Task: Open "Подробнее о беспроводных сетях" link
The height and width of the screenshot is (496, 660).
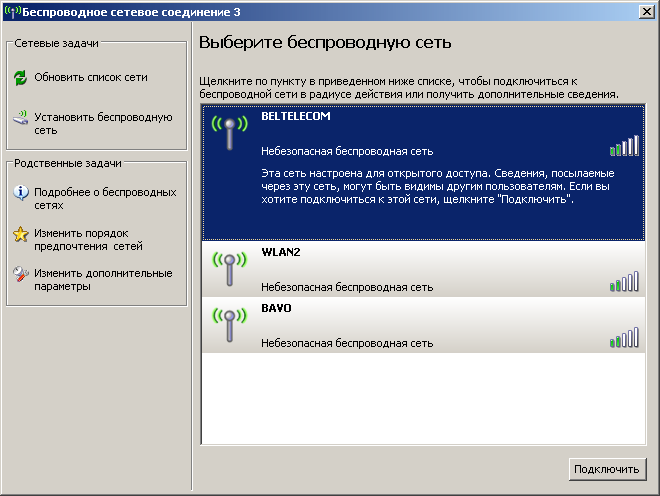Action: coord(105,199)
